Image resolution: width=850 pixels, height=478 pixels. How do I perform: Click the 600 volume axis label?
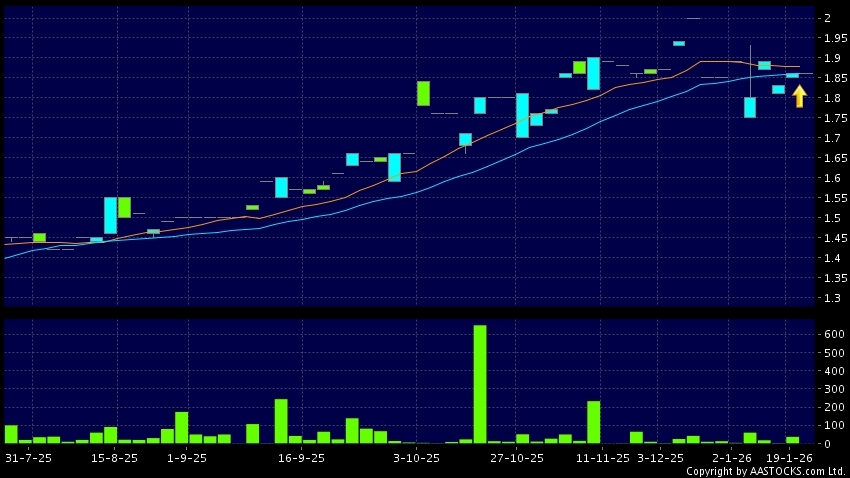pos(831,334)
